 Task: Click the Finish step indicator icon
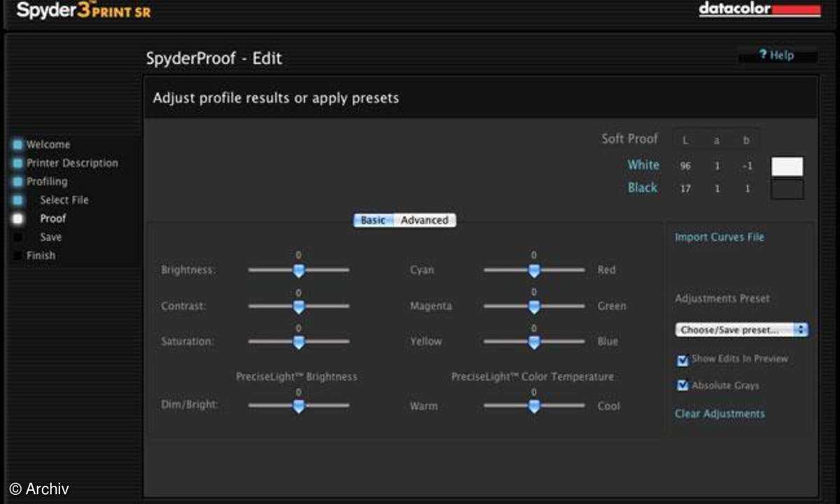pos(17,255)
